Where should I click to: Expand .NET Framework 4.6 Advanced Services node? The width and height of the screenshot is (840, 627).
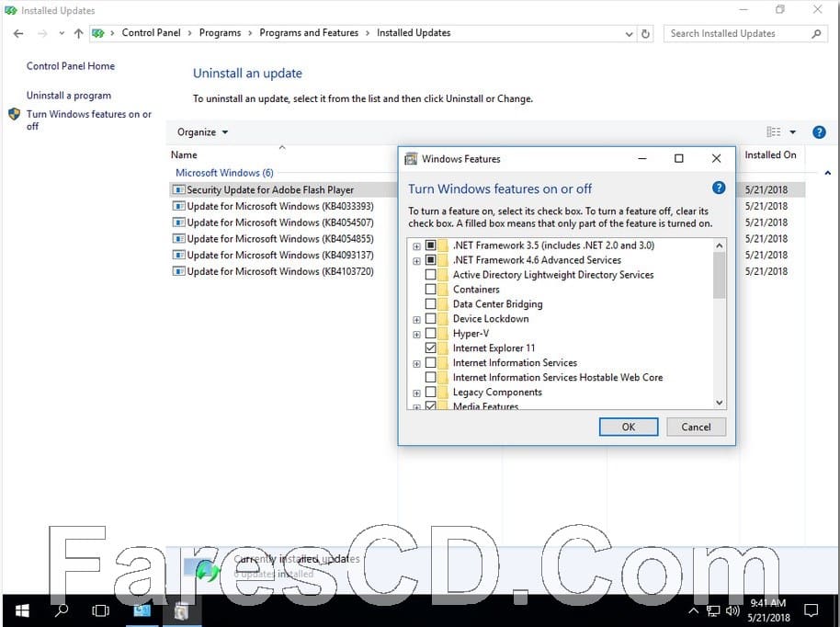417,261
